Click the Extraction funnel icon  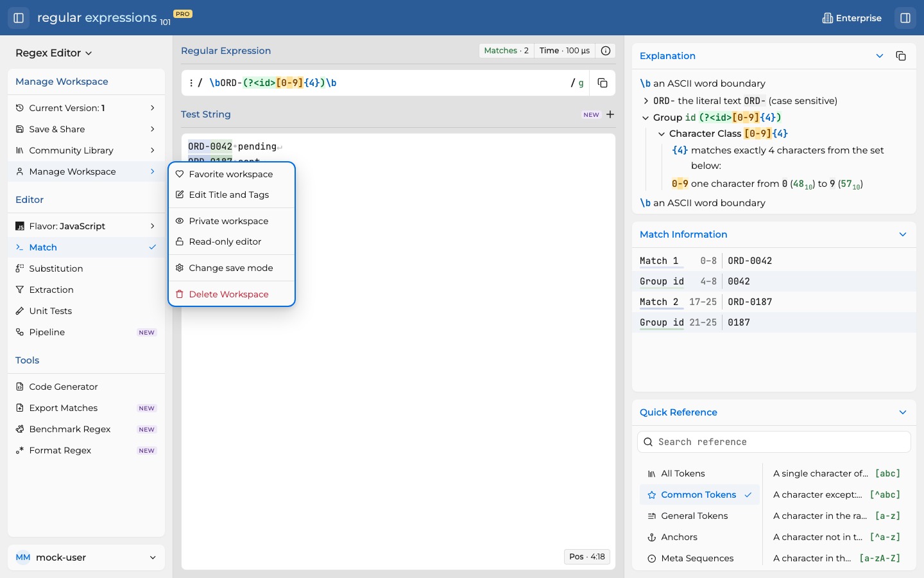[x=20, y=290]
